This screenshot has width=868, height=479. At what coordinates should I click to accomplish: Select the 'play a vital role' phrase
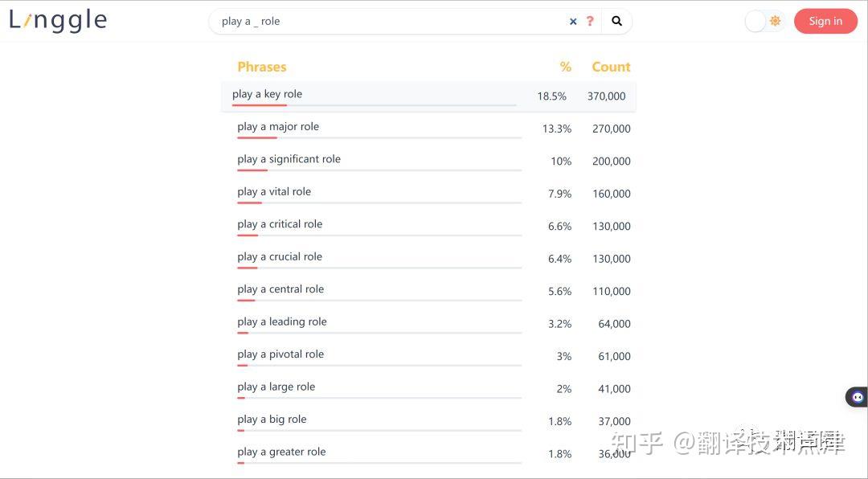pyautogui.click(x=274, y=191)
